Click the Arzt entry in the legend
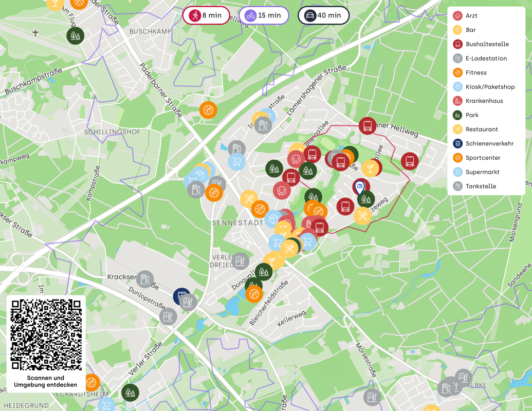The image size is (532, 411). pos(471,16)
